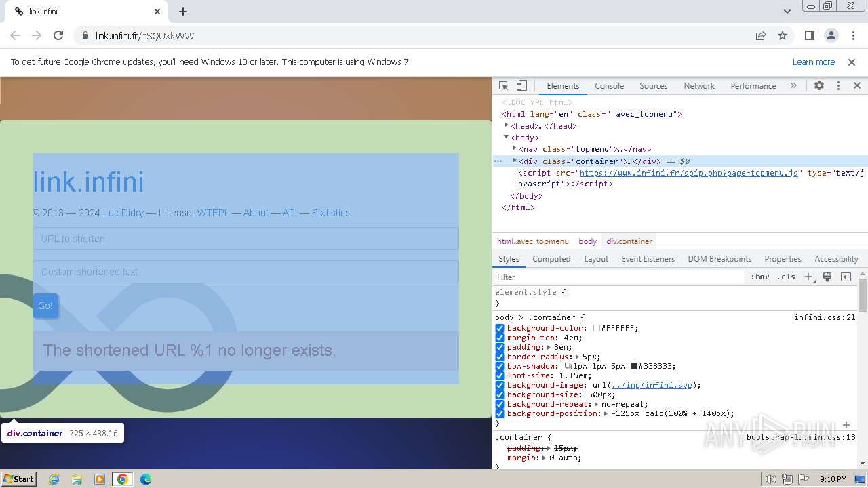Go forward in browser history

37,35
